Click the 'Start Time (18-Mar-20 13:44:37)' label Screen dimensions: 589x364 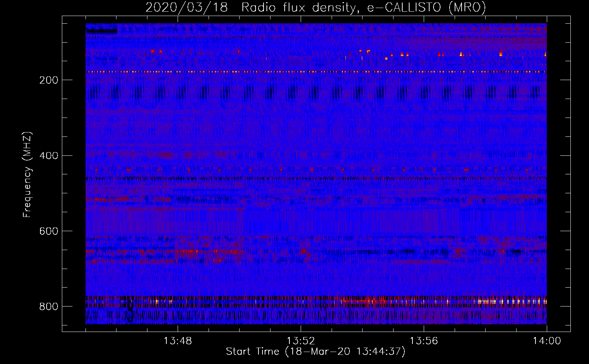click(316, 352)
